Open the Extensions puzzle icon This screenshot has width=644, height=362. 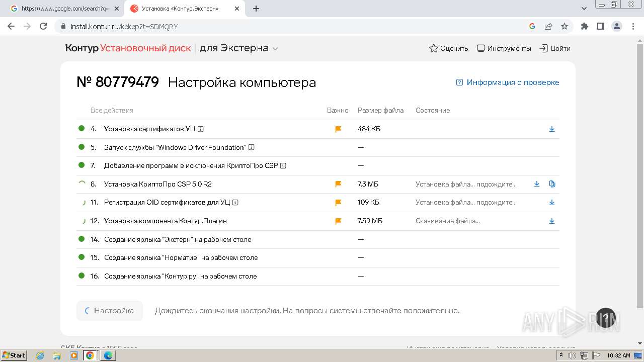pyautogui.click(x=584, y=26)
